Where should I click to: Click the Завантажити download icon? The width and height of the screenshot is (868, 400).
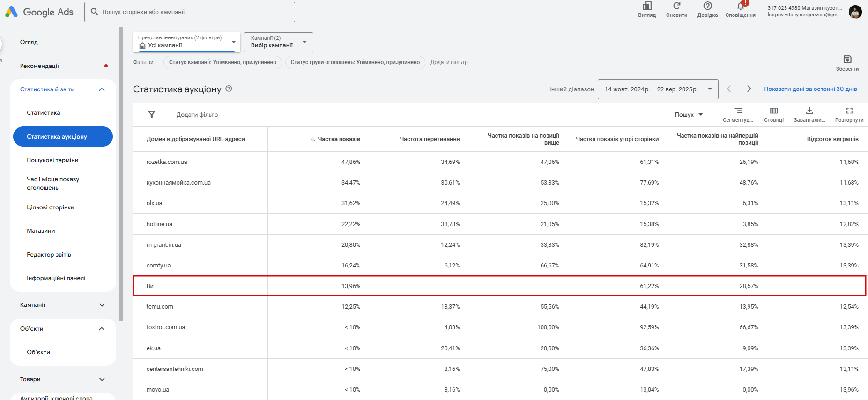click(809, 111)
